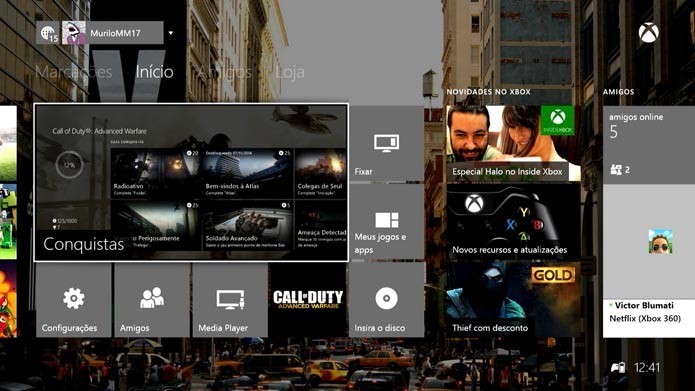Click the battery controller status icon
The image size is (695, 391).
click(618, 368)
